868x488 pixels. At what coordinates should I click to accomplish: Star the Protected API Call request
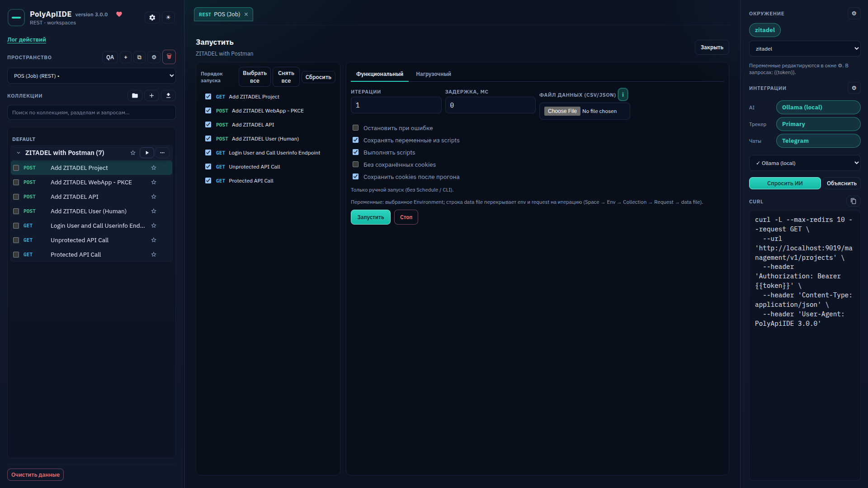pyautogui.click(x=154, y=255)
